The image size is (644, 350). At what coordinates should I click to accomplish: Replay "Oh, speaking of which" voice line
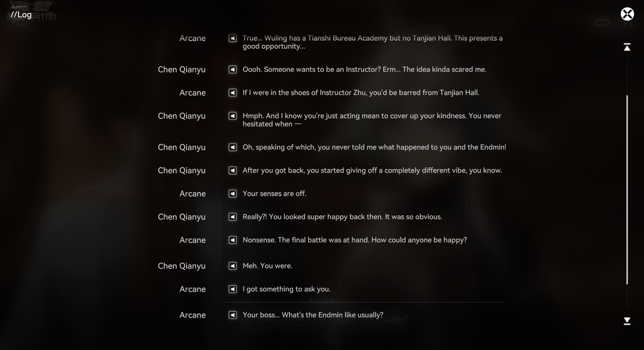coord(232,147)
